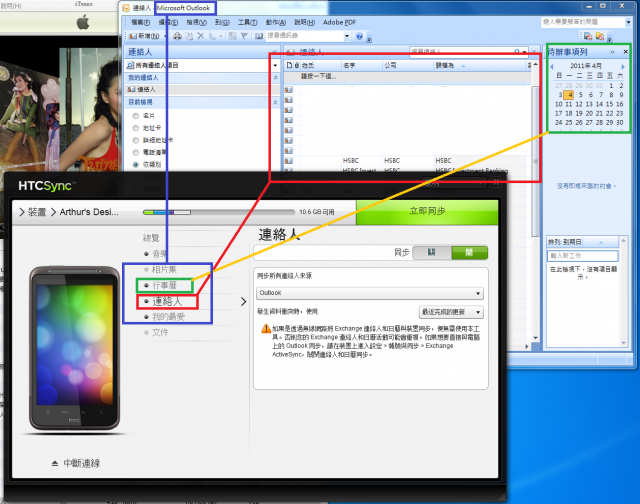Open the Address Book icon in Outlook toolbar
The width and height of the screenshot is (640, 504).
tap(259, 36)
